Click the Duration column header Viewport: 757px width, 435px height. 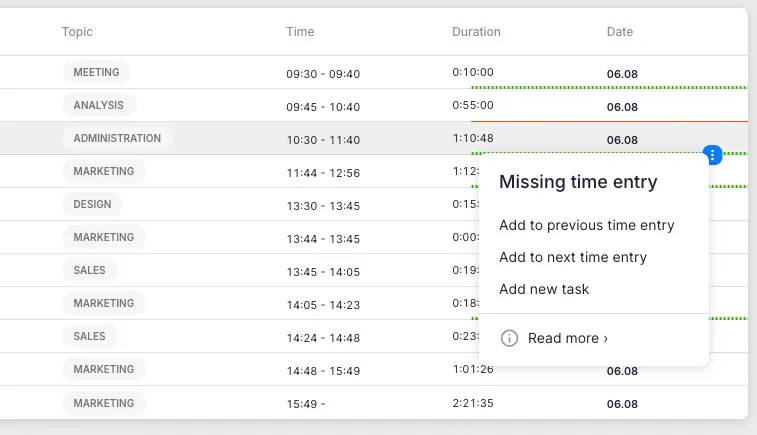point(476,31)
